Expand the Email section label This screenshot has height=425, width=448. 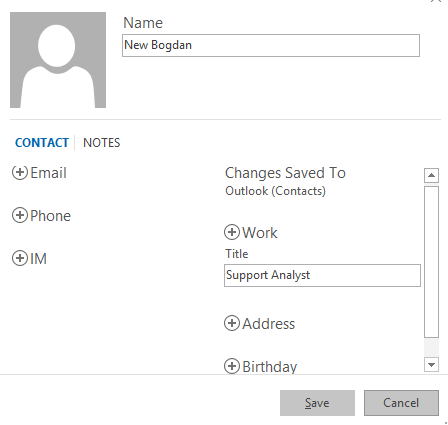[48, 173]
